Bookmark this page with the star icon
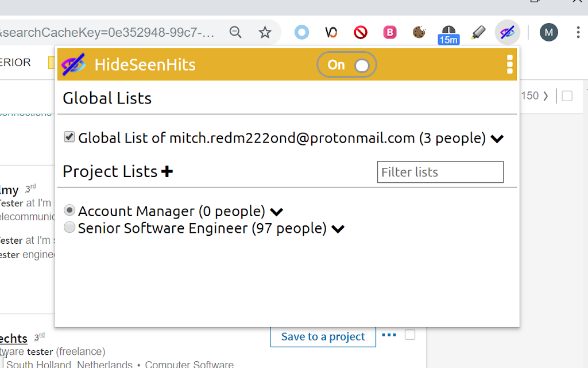 pyautogui.click(x=265, y=32)
